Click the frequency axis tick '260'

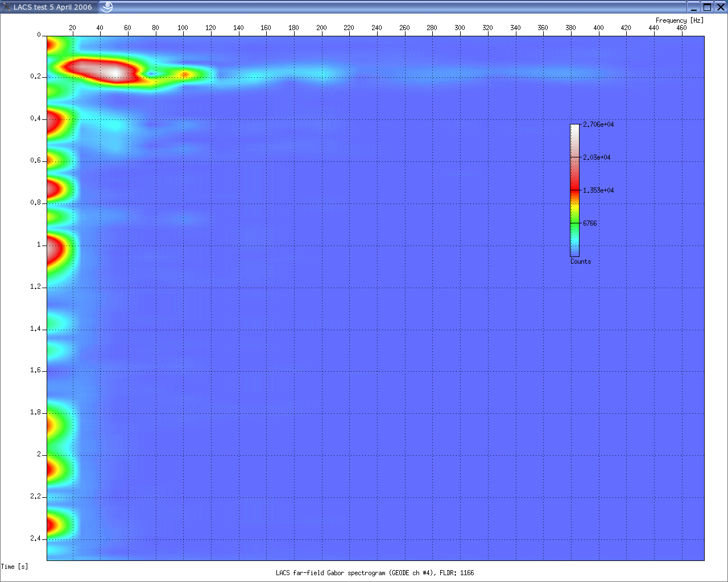[x=404, y=28]
